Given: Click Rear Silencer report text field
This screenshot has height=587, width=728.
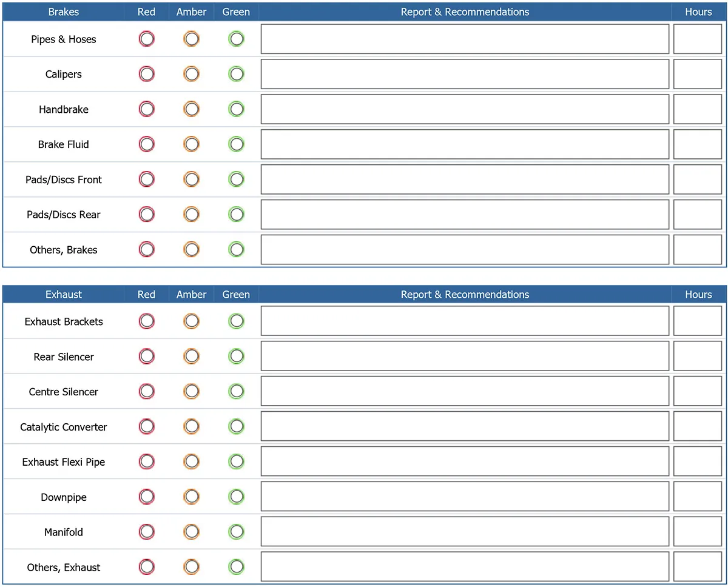Looking at the screenshot, I should point(465,357).
